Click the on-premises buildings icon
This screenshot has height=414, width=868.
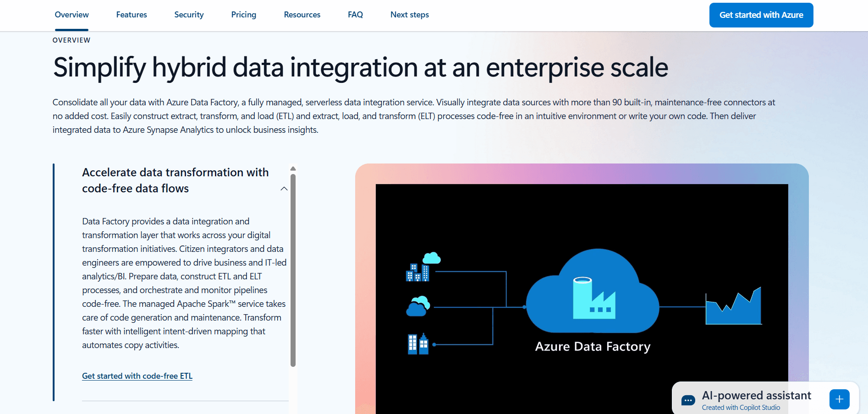[418, 344]
